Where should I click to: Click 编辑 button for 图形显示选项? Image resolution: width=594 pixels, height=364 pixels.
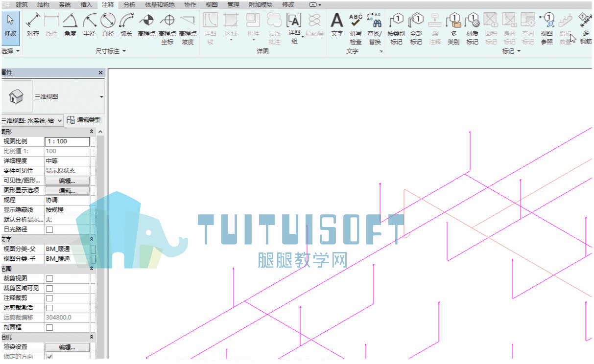(x=67, y=190)
